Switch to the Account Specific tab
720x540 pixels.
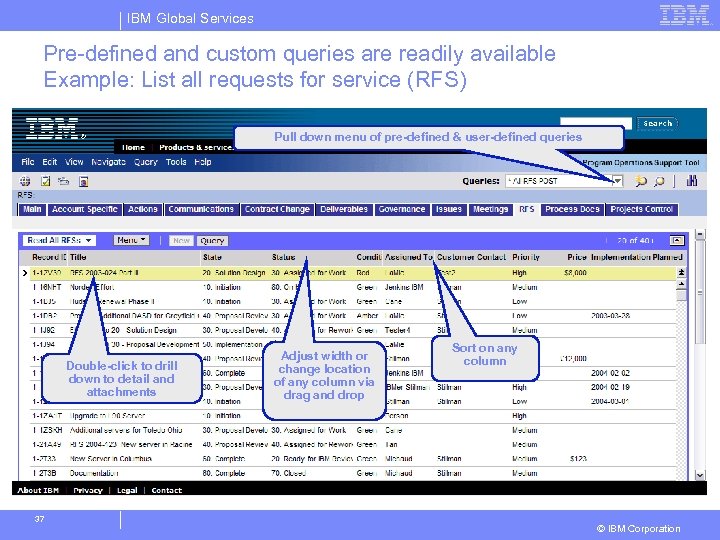85,209
